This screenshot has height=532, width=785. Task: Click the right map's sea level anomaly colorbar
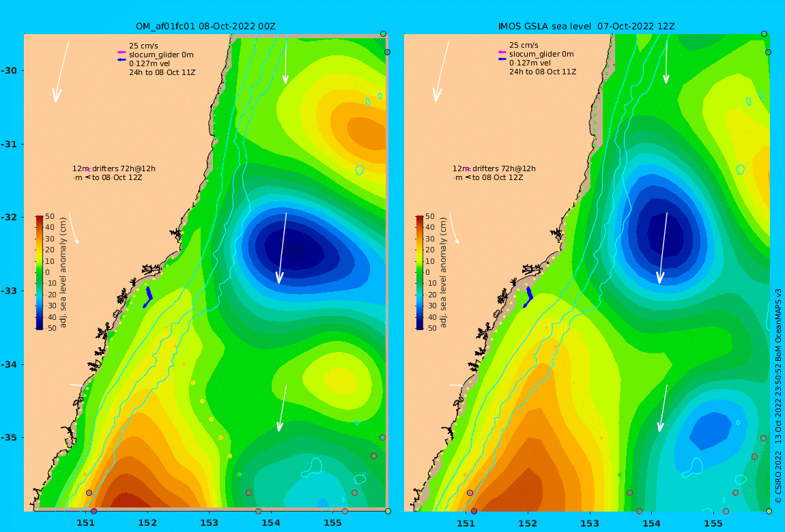click(420, 273)
